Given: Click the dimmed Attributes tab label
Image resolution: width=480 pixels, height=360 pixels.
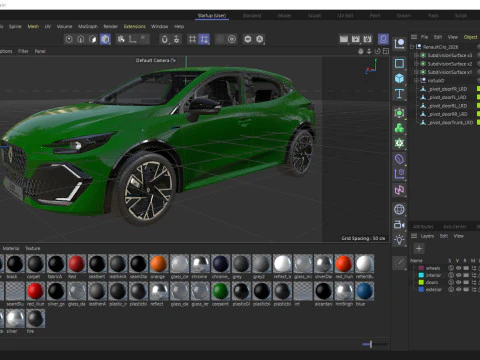Looking at the screenshot, I should point(423,227).
